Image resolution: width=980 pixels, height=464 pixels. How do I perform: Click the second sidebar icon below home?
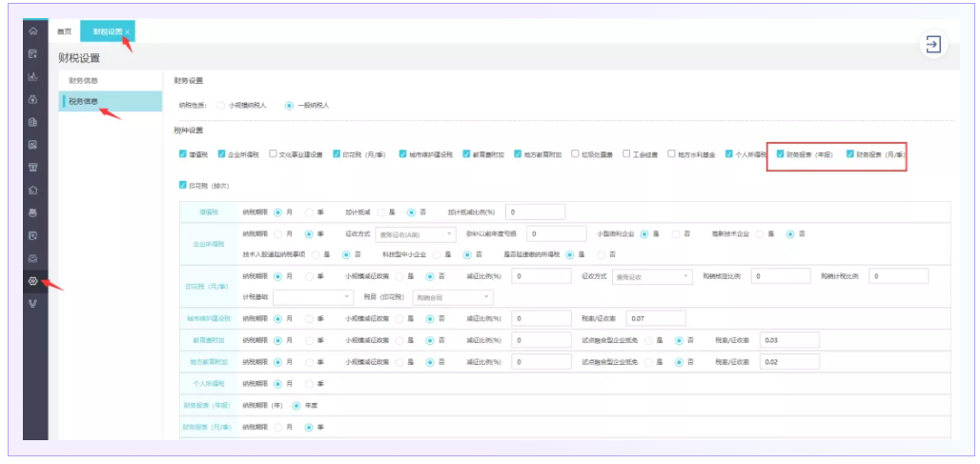pos(33,54)
